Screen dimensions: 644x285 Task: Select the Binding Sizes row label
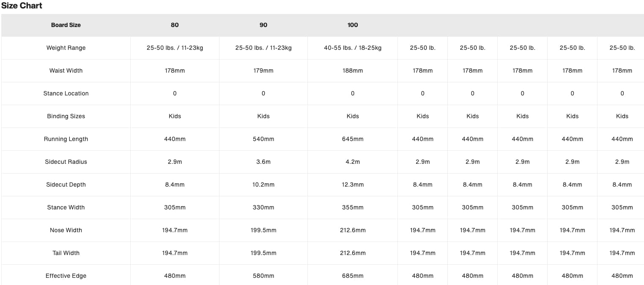point(66,116)
